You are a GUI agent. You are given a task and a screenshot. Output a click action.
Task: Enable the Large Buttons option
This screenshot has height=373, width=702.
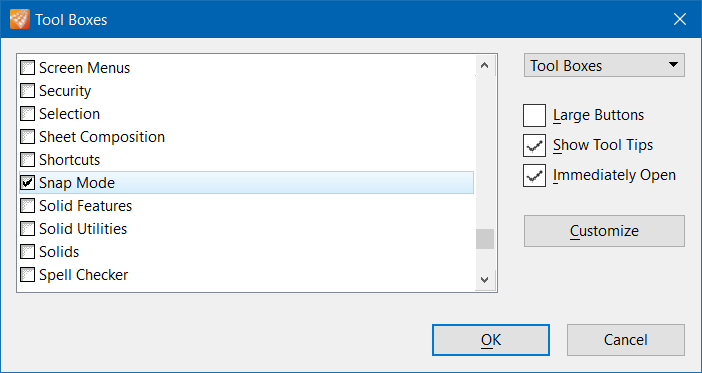coord(534,116)
